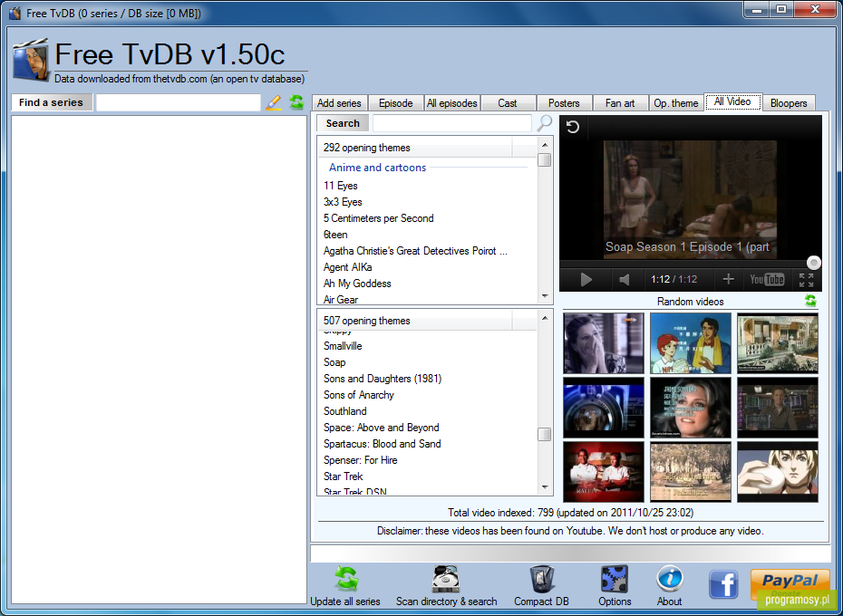Select Smallville in the lower list

343,346
